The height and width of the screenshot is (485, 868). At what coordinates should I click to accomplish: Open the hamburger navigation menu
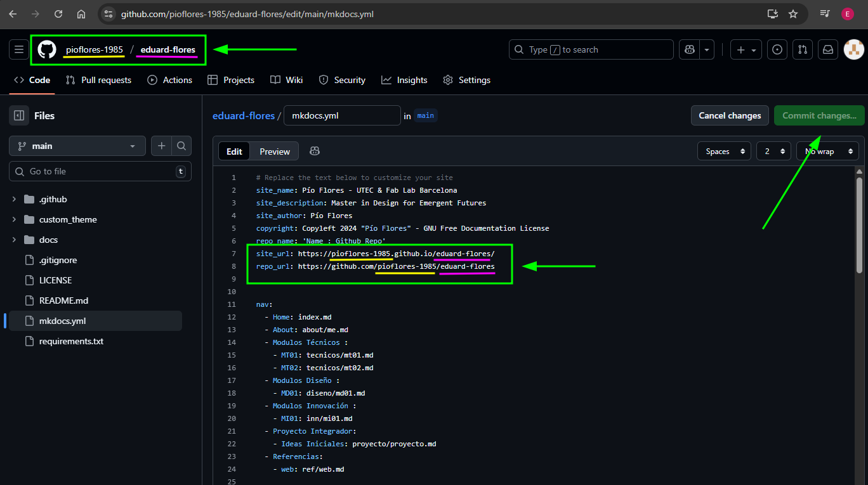[x=19, y=49]
